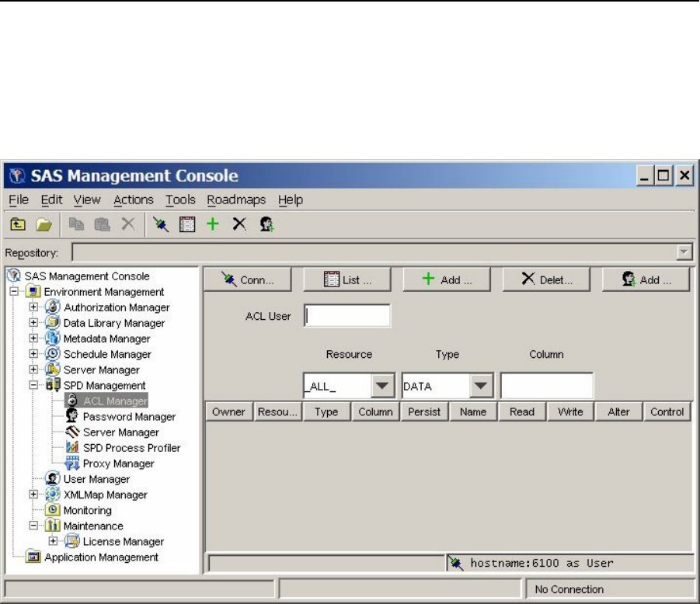Click the Alter column header

(618, 411)
